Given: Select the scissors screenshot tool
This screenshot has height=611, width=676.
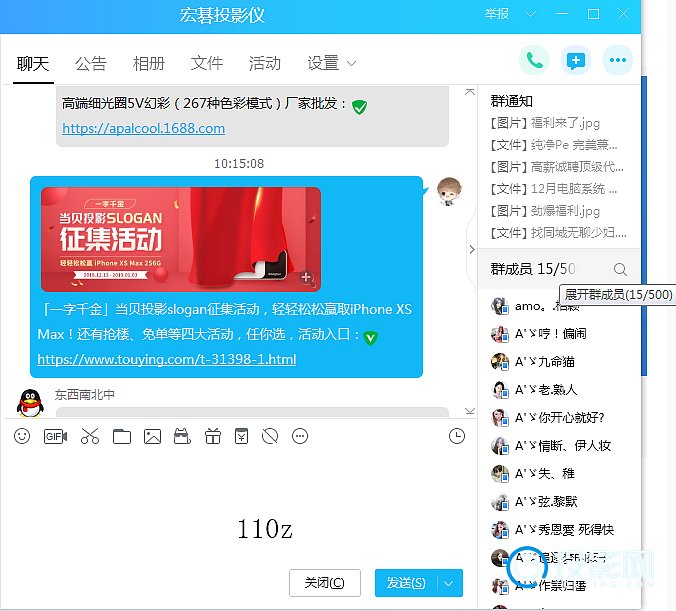Looking at the screenshot, I should click(x=90, y=436).
